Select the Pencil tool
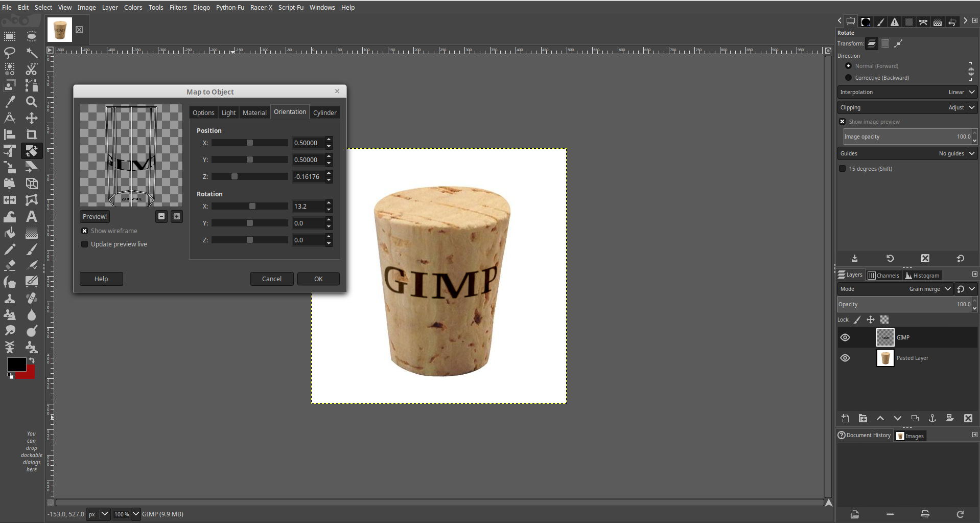The width and height of the screenshot is (980, 523). coord(10,249)
